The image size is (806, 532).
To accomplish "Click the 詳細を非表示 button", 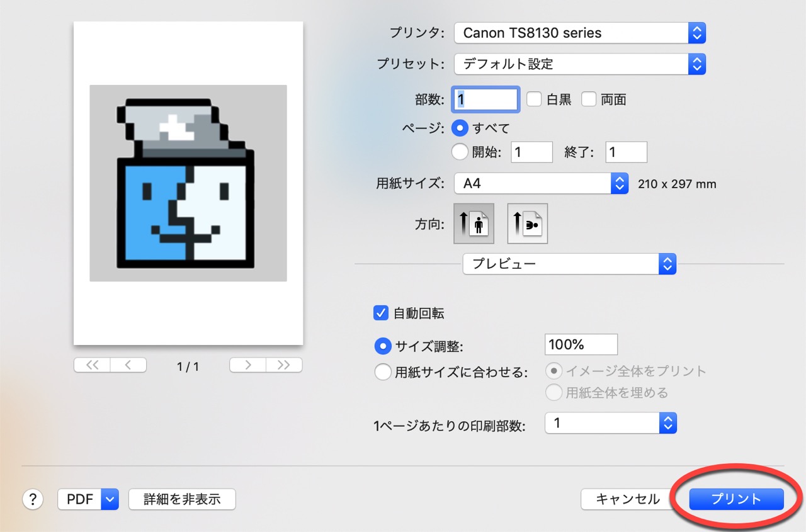I will [x=182, y=499].
